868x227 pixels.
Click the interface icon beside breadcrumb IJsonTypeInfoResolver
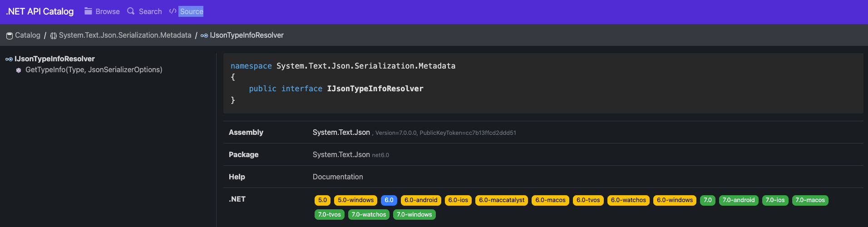[204, 35]
